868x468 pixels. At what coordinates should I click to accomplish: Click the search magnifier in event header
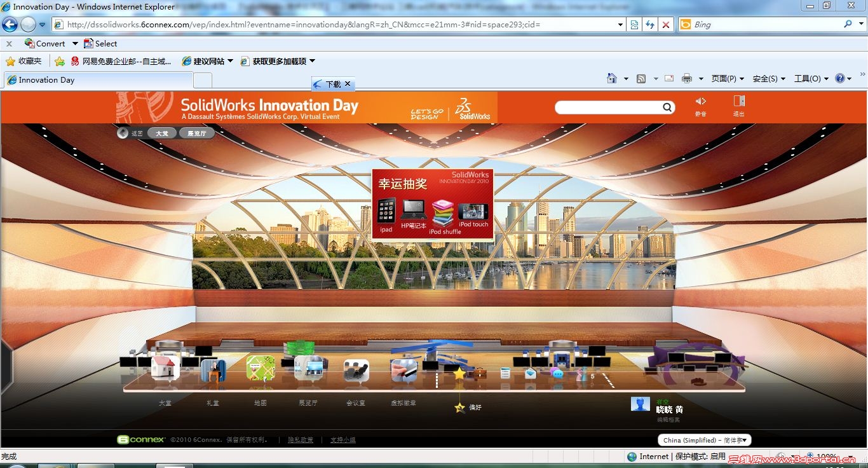tap(667, 107)
